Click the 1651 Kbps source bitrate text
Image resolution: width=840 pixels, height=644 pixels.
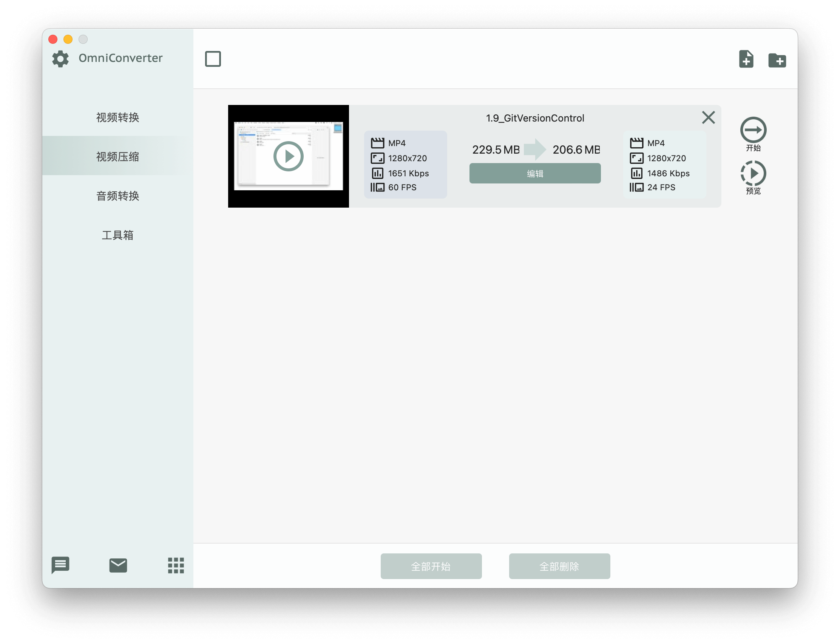(x=409, y=173)
